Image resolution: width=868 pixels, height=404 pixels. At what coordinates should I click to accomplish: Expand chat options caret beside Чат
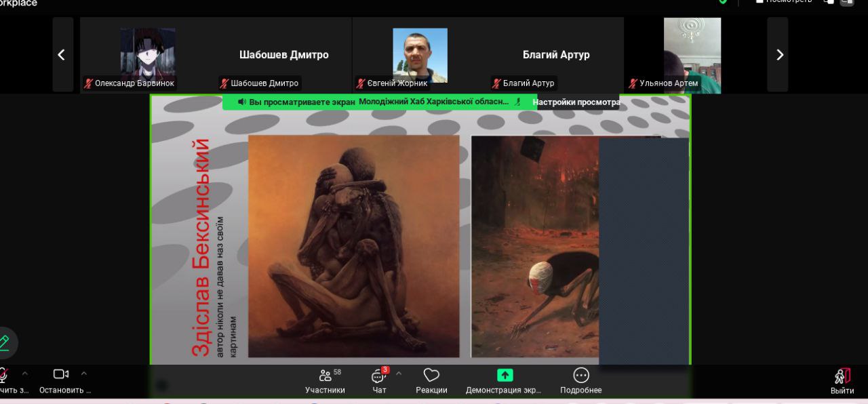(399, 373)
